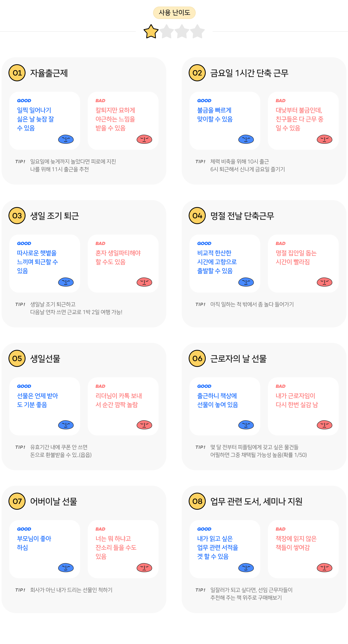Click the TIP text about 11시 출근 추천

(x=73, y=165)
